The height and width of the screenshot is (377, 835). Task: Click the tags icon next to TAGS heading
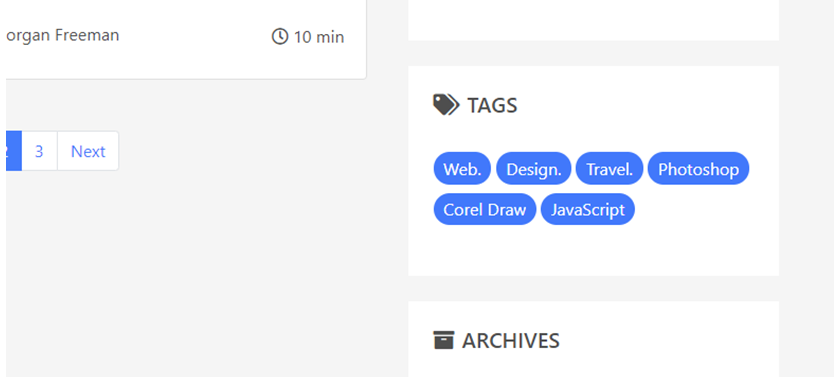[x=446, y=105]
